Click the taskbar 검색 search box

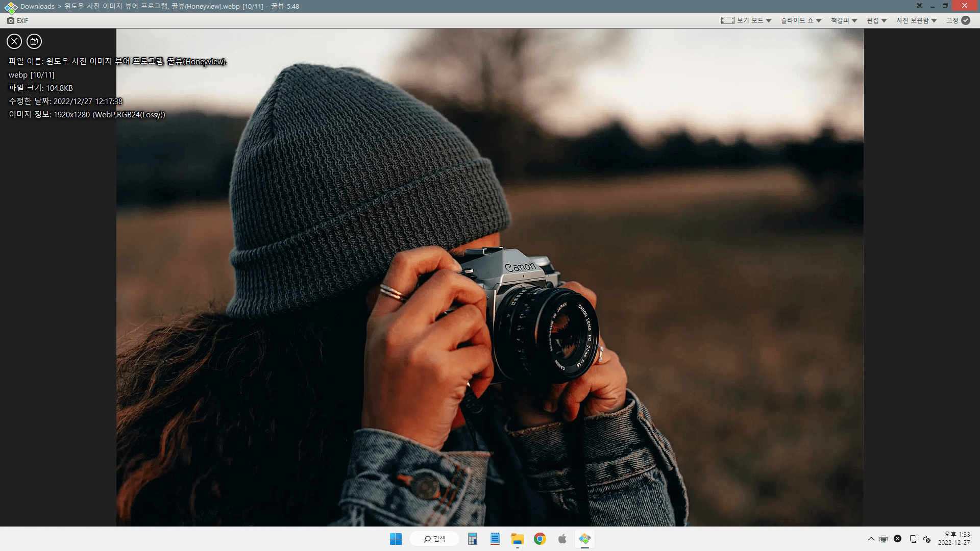coord(434,539)
